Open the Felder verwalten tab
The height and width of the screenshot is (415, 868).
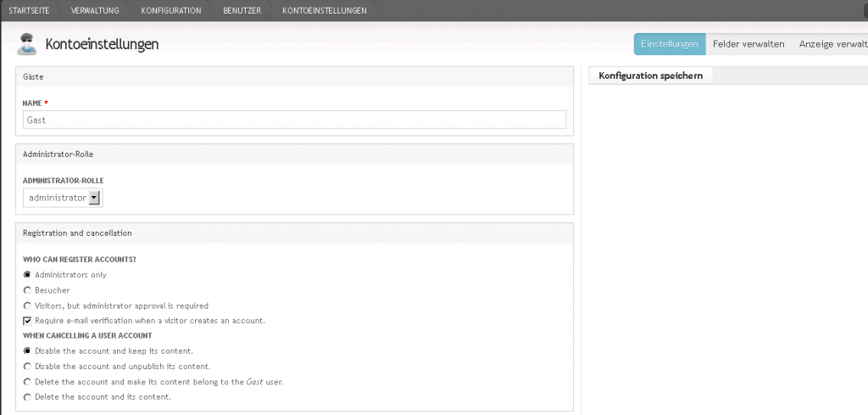coord(748,44)
